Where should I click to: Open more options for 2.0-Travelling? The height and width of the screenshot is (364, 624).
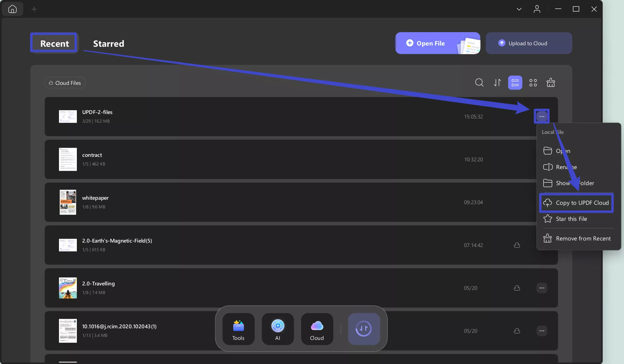[541, 288]
